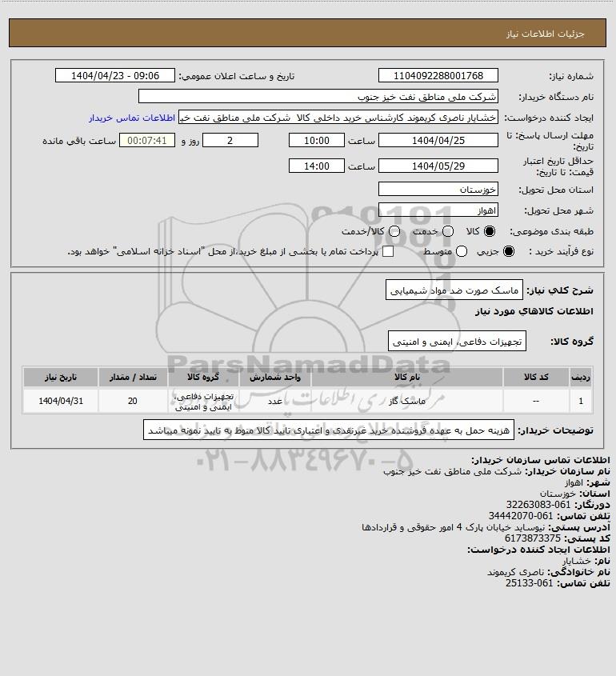The width and height of the screenshot is (616, 676).
Task: Select the کالا/خدمت radio button
Action: click(394, 231)
